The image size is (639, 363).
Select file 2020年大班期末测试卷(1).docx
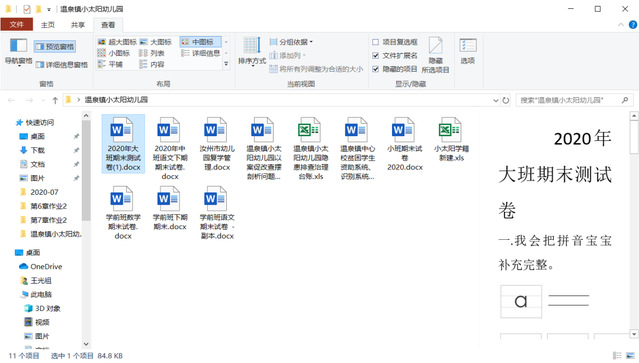pos(123,144)
